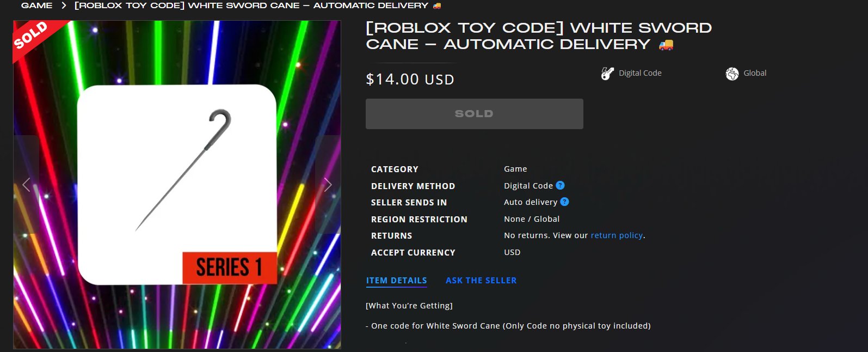Click the breadcrumb chevron separator after GAME
The width and height of the screenshot is (868, 352).
click(x=64, y=5)
